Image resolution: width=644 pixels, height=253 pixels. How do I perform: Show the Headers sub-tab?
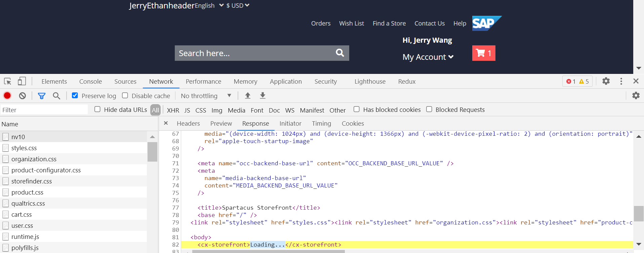pos(188,123)
